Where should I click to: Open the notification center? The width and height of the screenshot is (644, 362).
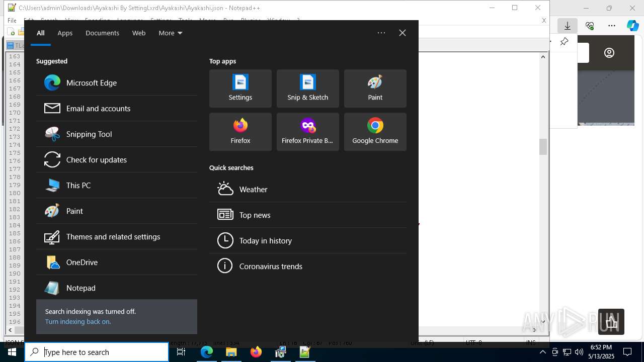click(627, 352)
